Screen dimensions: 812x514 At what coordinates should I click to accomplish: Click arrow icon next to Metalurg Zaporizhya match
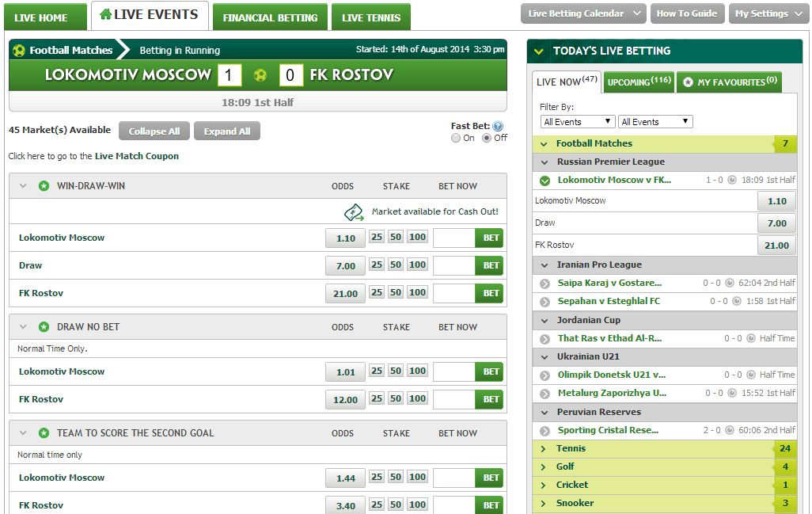(x=544, y=394)
